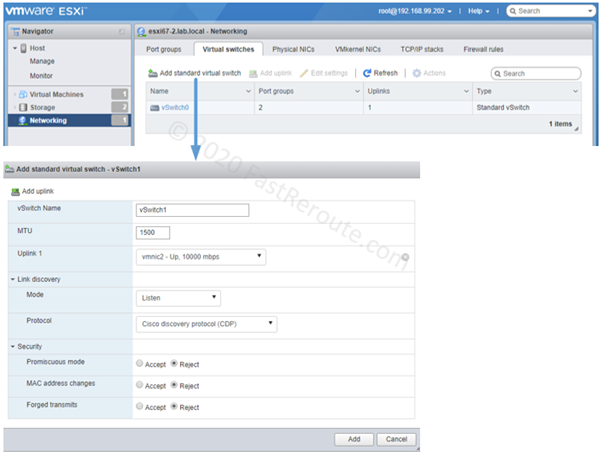Viewport: 602px width, 456px height.
Task: Click the top Search dropdown arrow
Action: pos(590,11)
